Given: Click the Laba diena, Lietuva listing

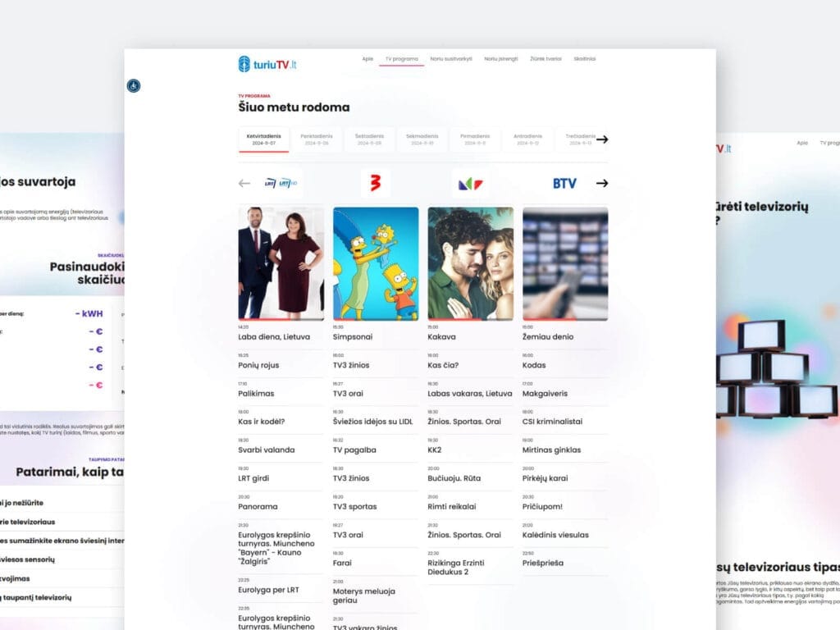Looking at the screenshot, I should click(x=274, y=337).
